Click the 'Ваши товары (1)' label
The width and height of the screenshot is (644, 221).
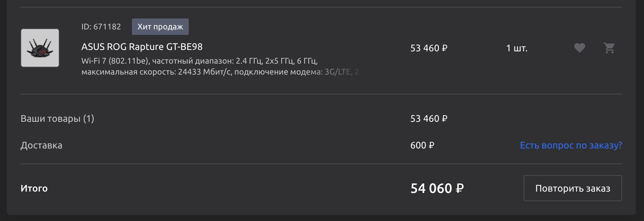point(57,119)
